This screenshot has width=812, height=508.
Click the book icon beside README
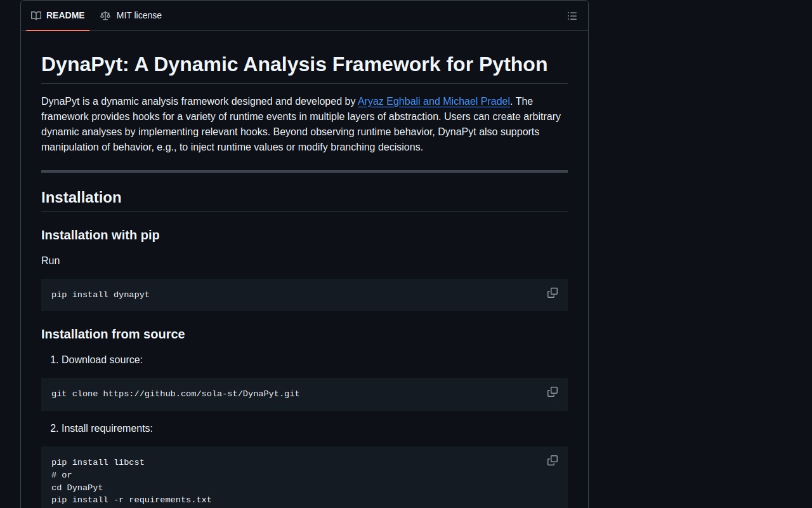[36, 16]
